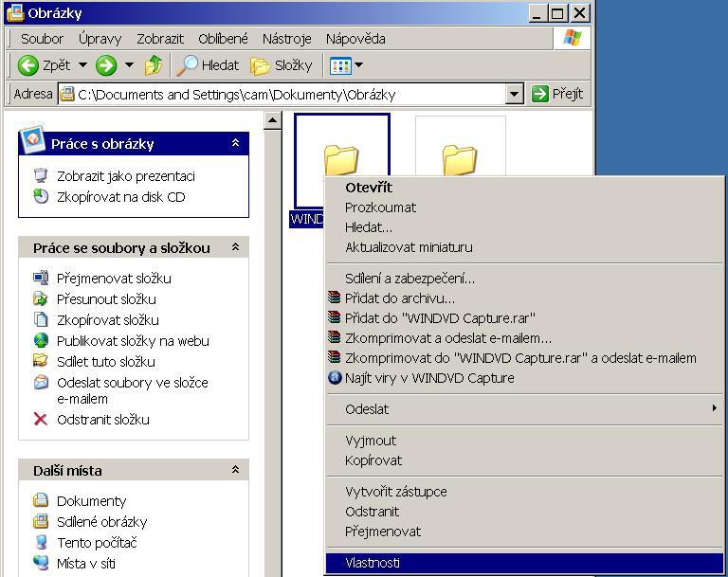The height and width of the screenshot is (577, 728).
Task: Choose Najít viry v WINDVD Capture
Action: coord(428,378)
